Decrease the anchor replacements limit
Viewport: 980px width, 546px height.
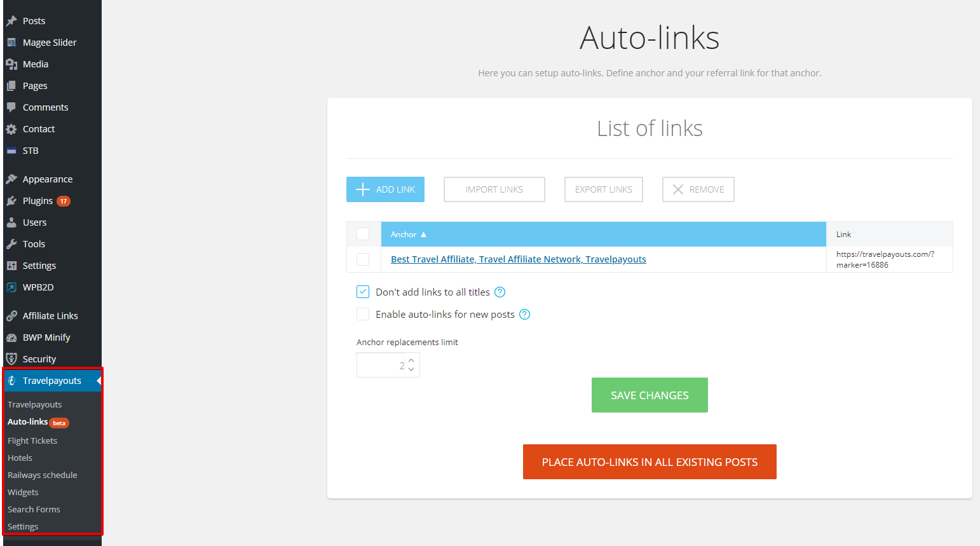click(x=411, y=369)
